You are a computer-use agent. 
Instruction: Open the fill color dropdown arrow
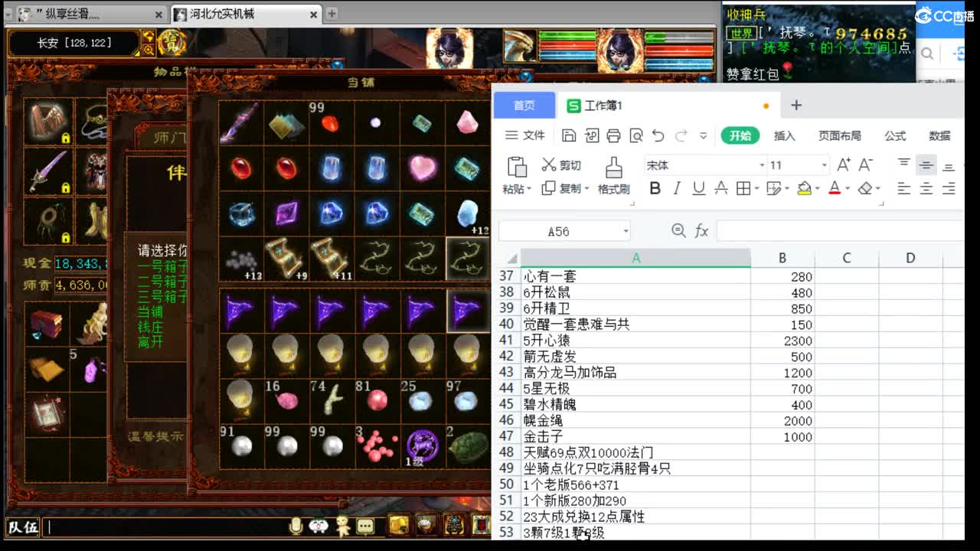(x=818, y=189)
